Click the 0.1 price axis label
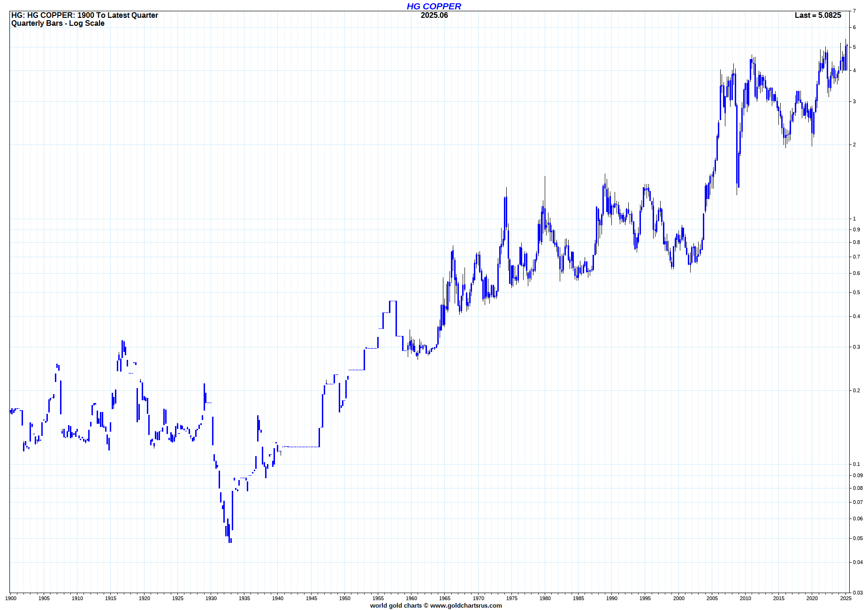The image size is (868, 610). point(856,464)
